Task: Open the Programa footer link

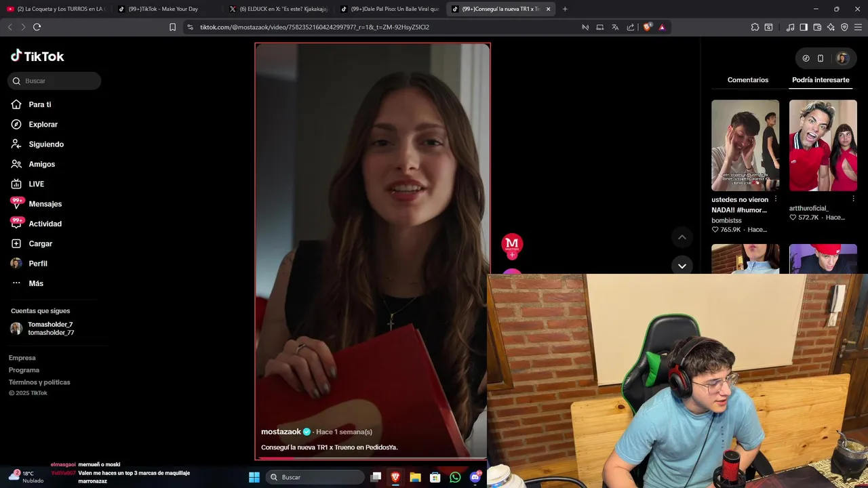Action: click(24, 370)
